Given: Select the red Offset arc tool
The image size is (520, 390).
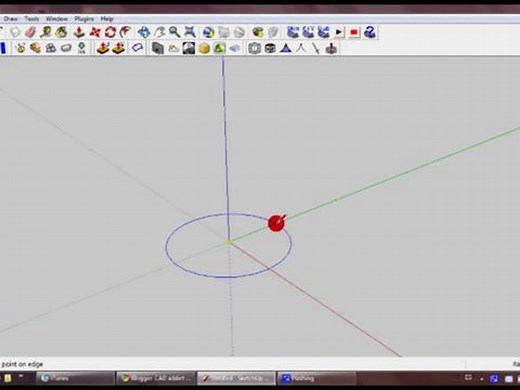Looking at the screenshot, I should click(125, 32).
